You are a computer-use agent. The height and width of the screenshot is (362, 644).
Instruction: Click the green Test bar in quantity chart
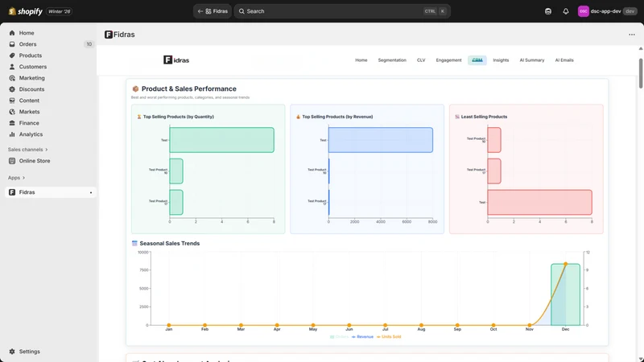(222, 140)
